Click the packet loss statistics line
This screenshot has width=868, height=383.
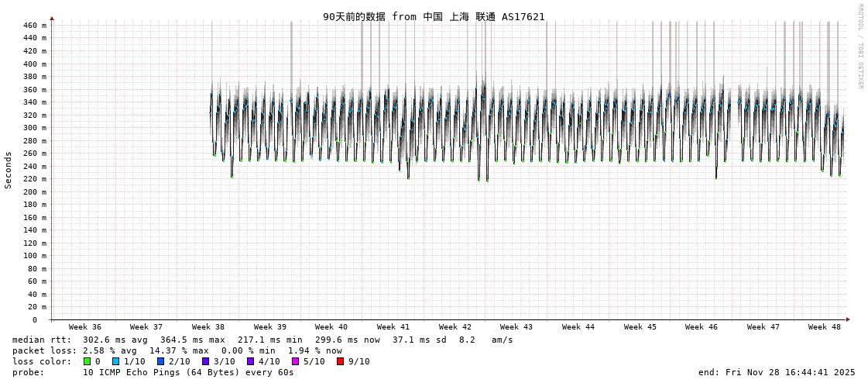[177, 350]
